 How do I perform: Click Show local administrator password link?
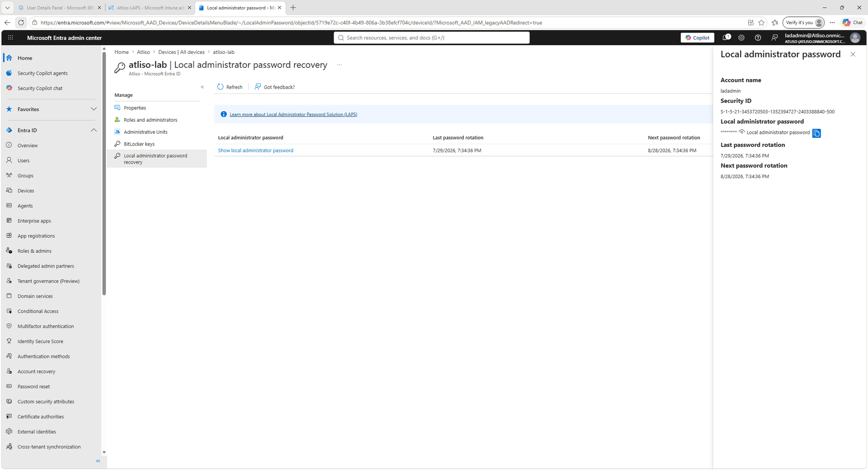[255, 150]
